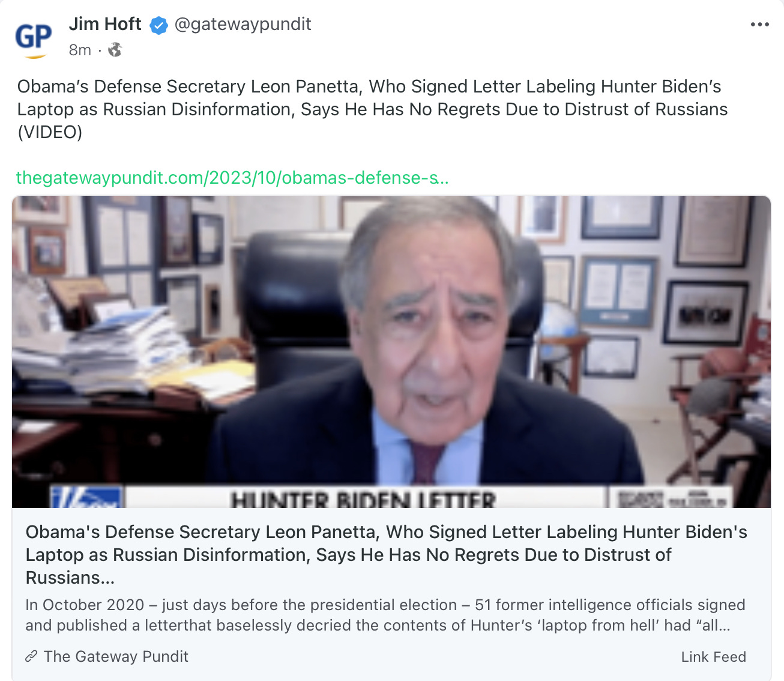Click the card description starting 'In October 2020'

(x=385, y=615)
